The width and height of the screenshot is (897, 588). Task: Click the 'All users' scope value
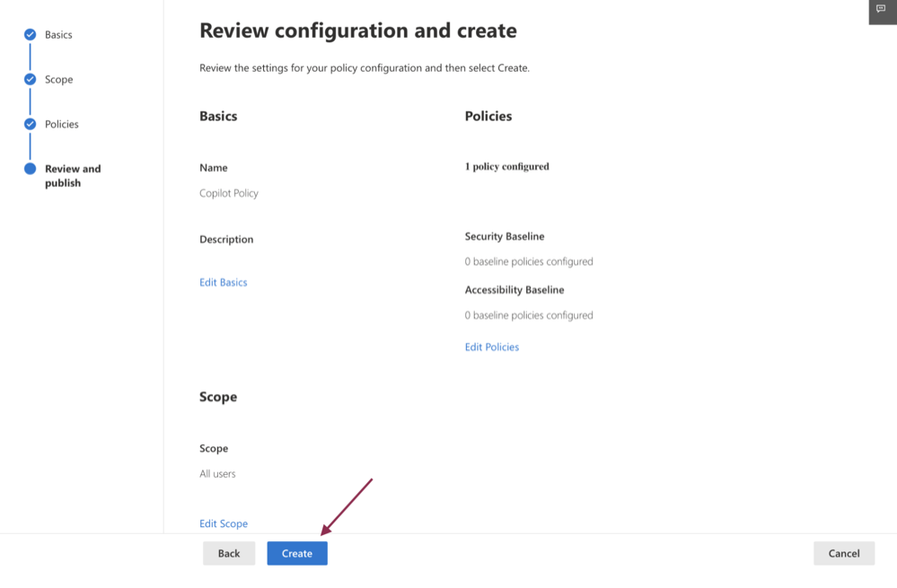217,474
